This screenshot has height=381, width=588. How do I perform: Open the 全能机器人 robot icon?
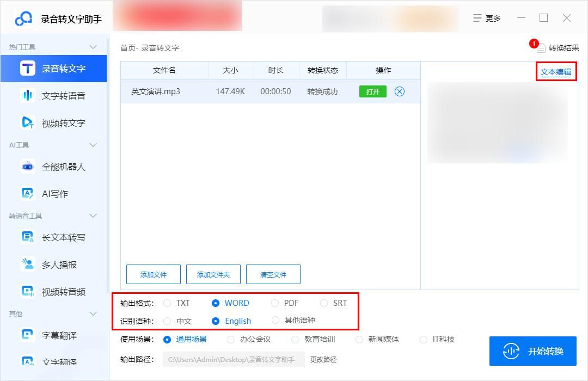[27, 167]
